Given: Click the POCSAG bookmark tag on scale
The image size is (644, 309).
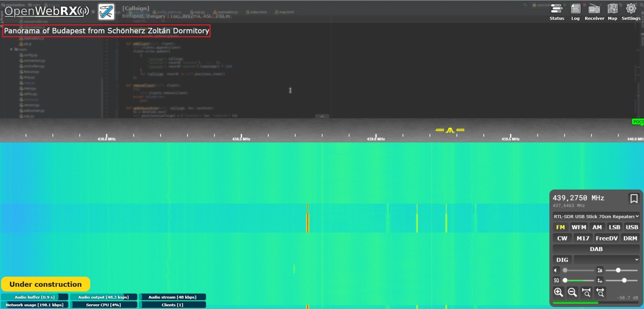Looking at the screenshot, I should click(638, 122).
